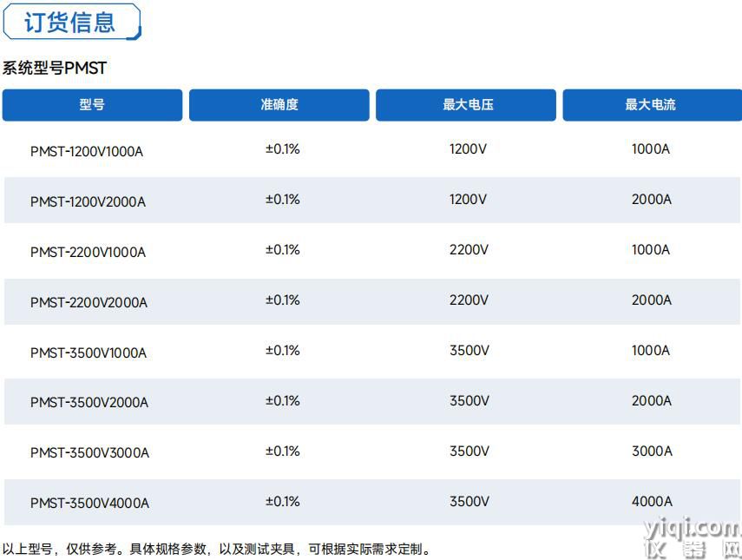The width and height of the screenshot is (742, 560).
Task: Select model PMST-2200V2000A cell
Action: click(89, 302)
